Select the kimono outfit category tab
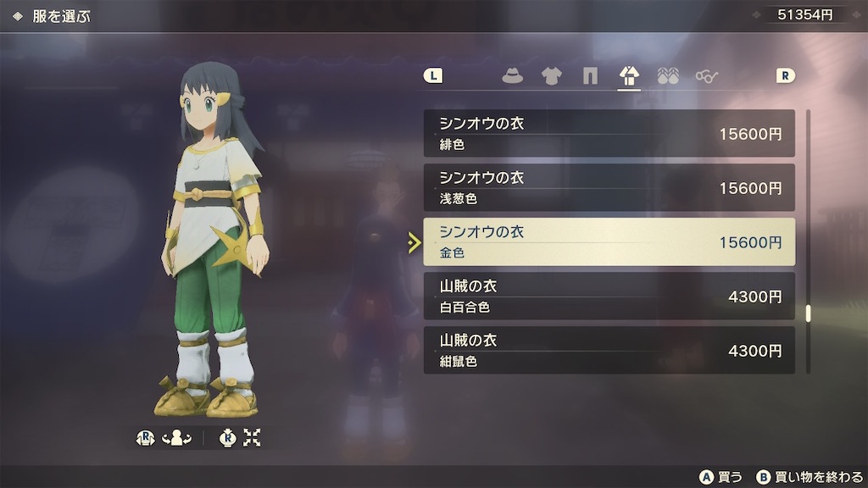The width and height of the screenshot is (868, 488). pos(629,75)
